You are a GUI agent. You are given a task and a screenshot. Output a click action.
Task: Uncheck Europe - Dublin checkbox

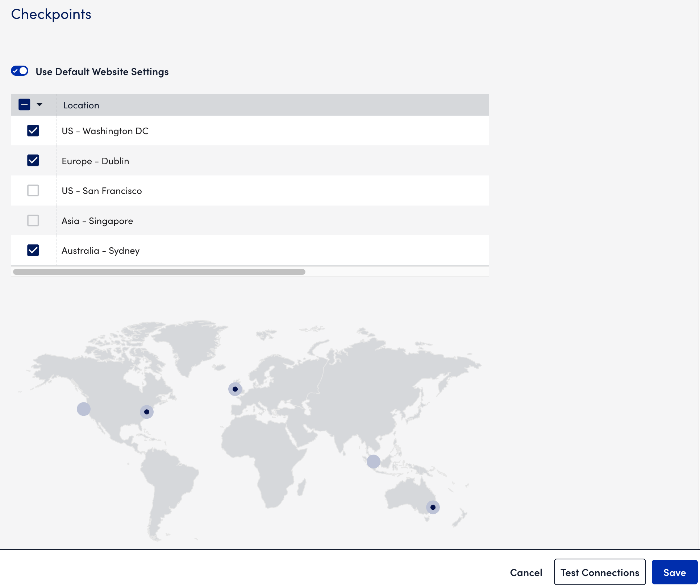33,160
